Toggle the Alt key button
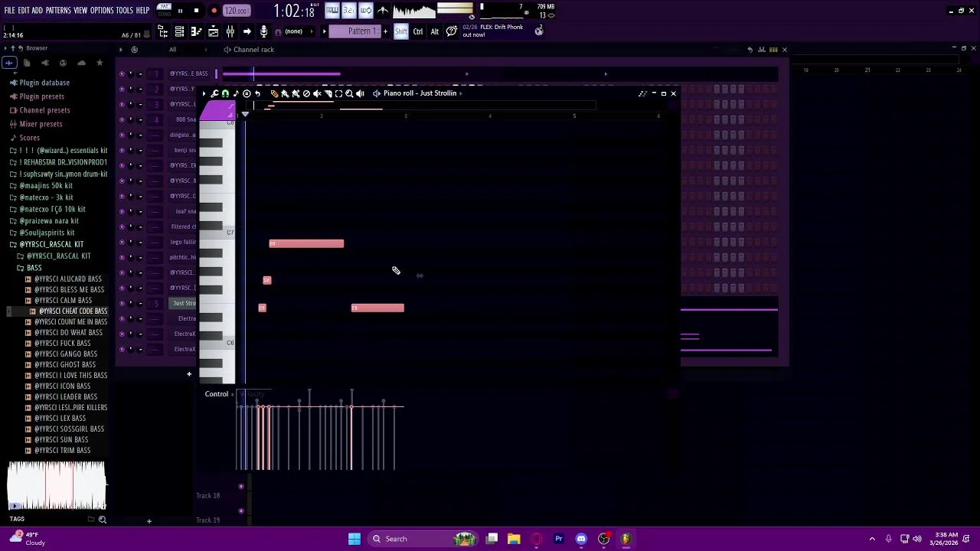This screenshot has width=980, height=551. tap(435, 31)
